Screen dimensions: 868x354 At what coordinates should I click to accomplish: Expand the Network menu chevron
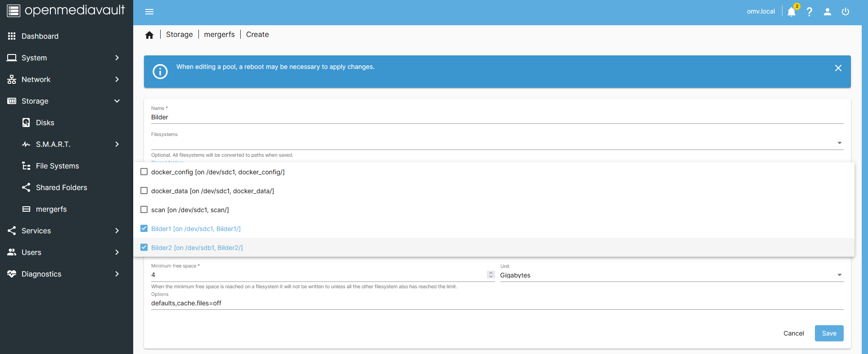pos(117,79)
